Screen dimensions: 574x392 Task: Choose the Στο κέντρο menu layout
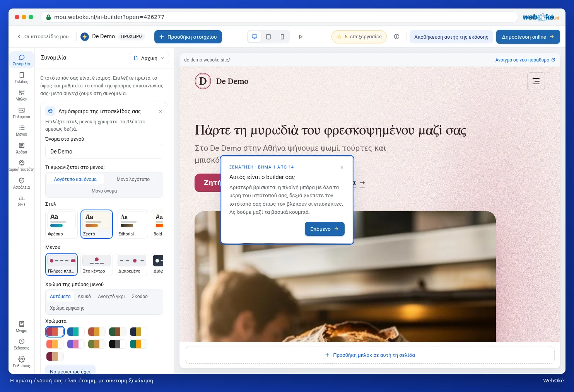97,264
